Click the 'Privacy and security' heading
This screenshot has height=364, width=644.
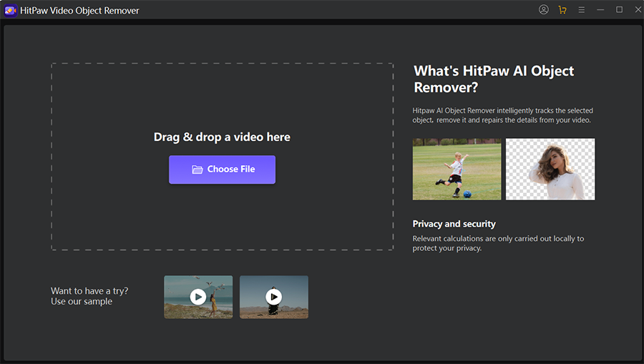pyautogui.click(x=454, y=224)
